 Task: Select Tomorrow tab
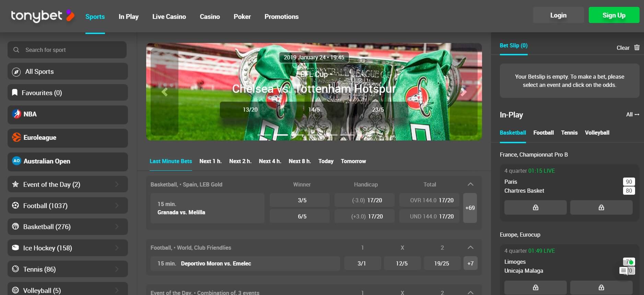[x=353, y=161]
